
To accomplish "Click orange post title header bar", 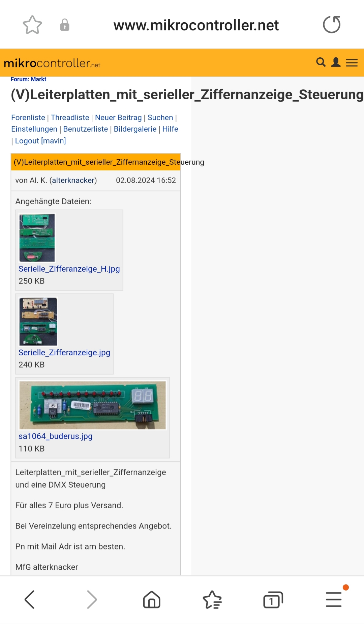I will point(96,162).
